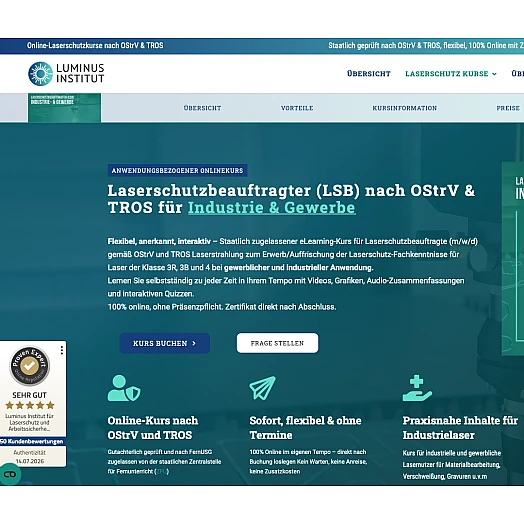Viewport: 524px width, 524px height.
Task: Click the Luminus Institut sunburst logo icon
Action: [40, 74]
